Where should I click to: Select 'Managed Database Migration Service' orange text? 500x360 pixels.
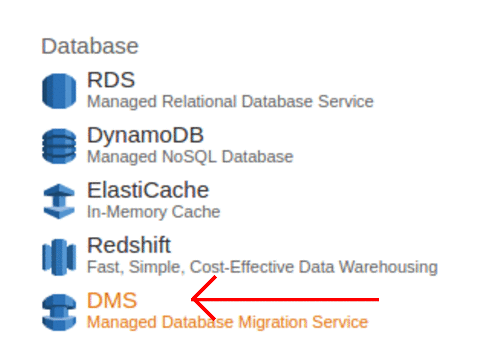click(227, 322)
